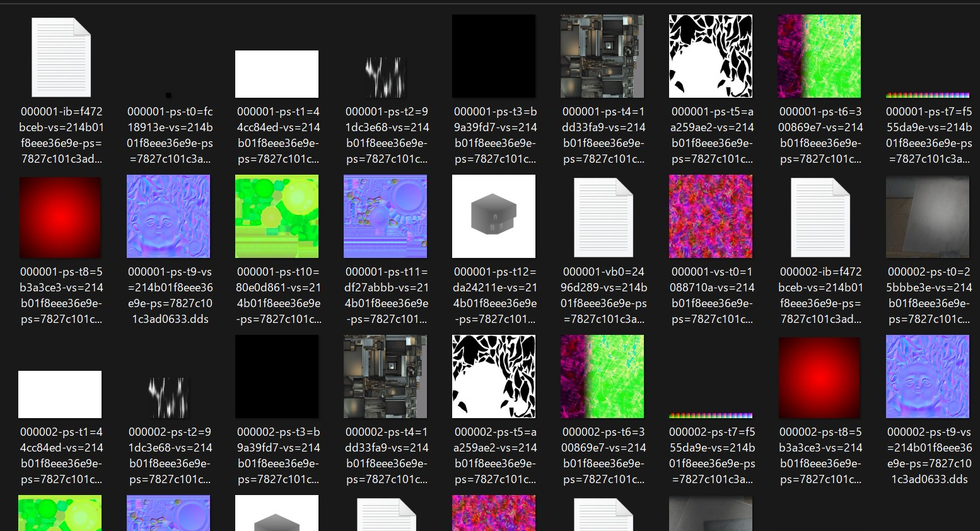Select the 000001-vb0=2496d289 document file icon
Viewport: 980px width, 531px height.
pos(604,218)
